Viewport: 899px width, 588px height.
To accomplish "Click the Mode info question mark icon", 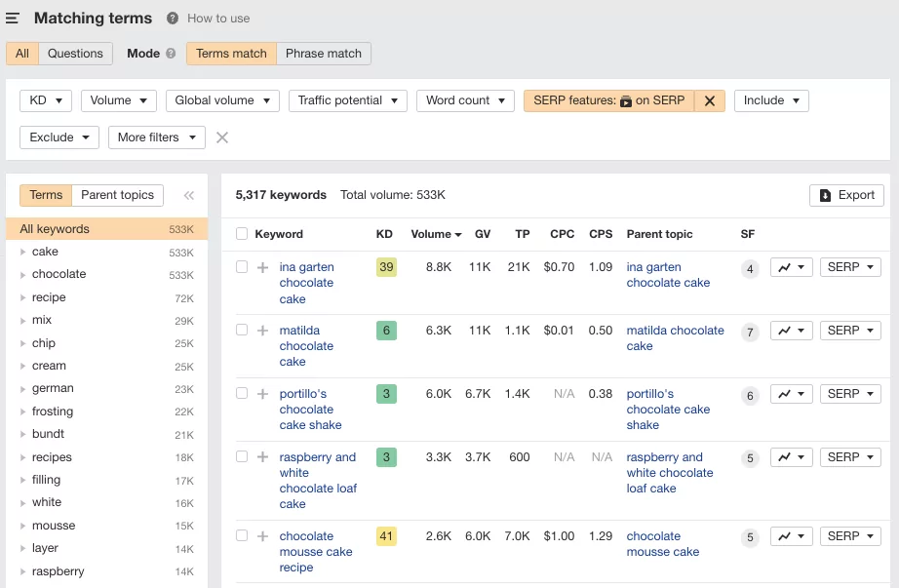I will coord(171,54).
